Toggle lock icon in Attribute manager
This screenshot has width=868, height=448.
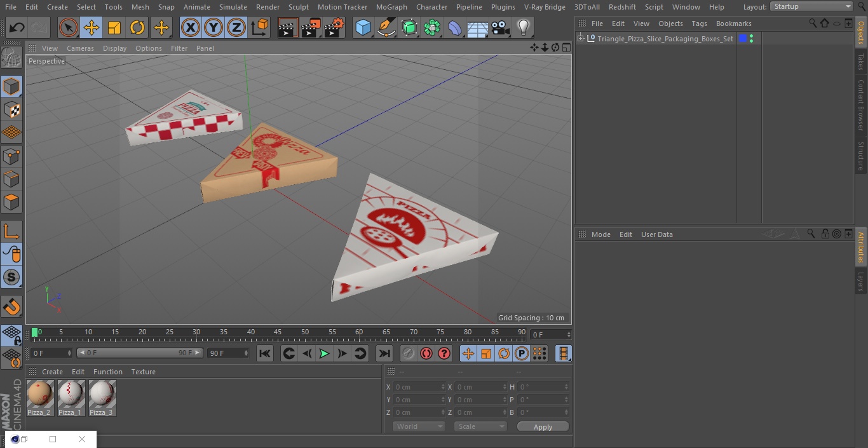coord(825,234)
